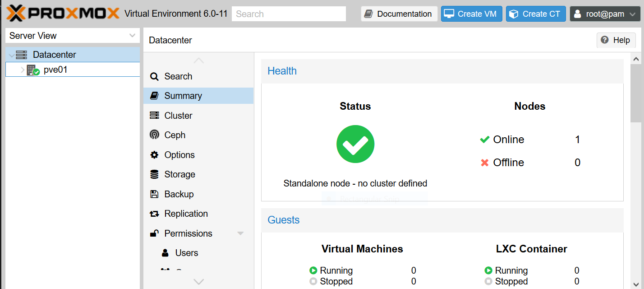This screenshot has height=289, width=644.
Task: Click the retweet icon beside Replication
Action: click(154, 214)
